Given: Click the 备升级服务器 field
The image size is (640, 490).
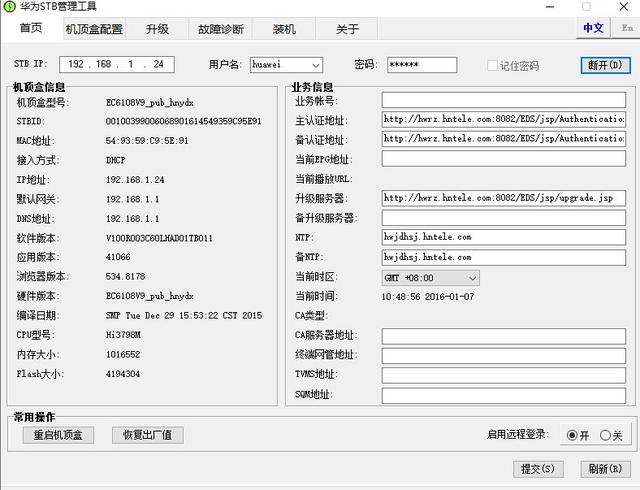Looking at the screenshot, I should pos(504,218).
